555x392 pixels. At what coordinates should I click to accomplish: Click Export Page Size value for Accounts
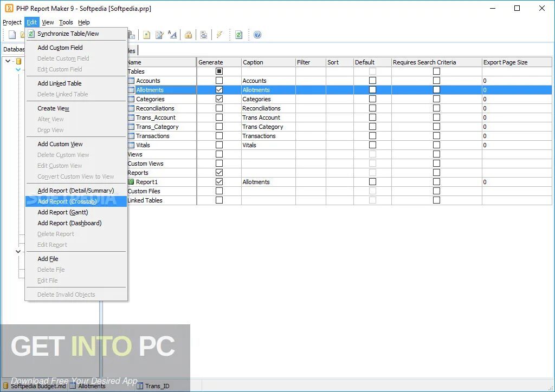pos(517,81)
